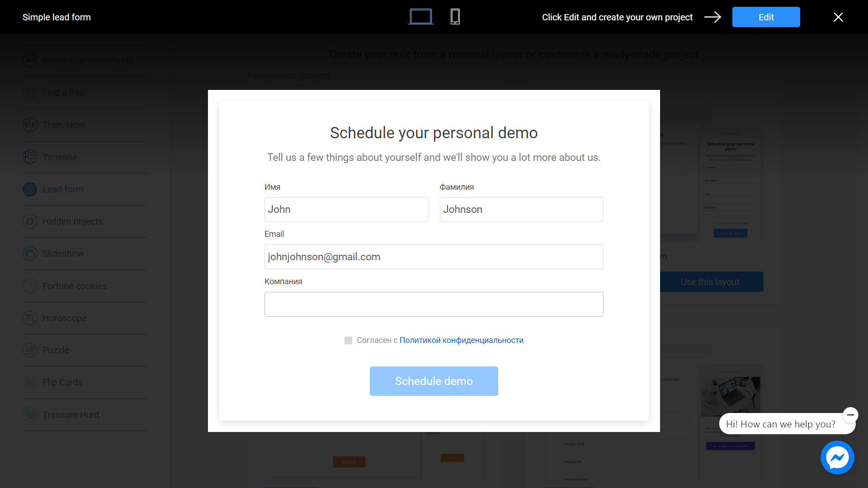Switch to mobile phone preview icon
The width and height of the screenshot is (868, 488).
coord(455,17)
